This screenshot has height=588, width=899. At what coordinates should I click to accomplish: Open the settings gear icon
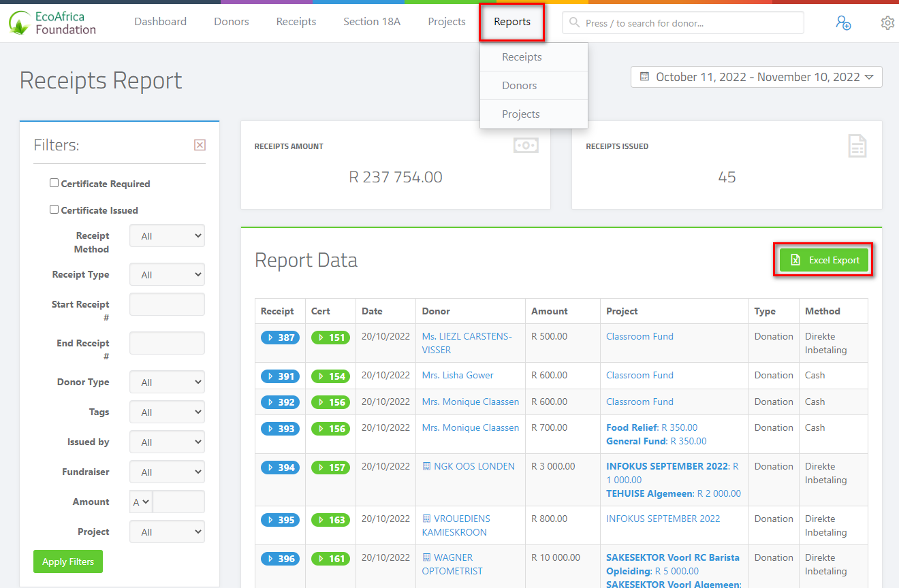click(x=887, y=22)
